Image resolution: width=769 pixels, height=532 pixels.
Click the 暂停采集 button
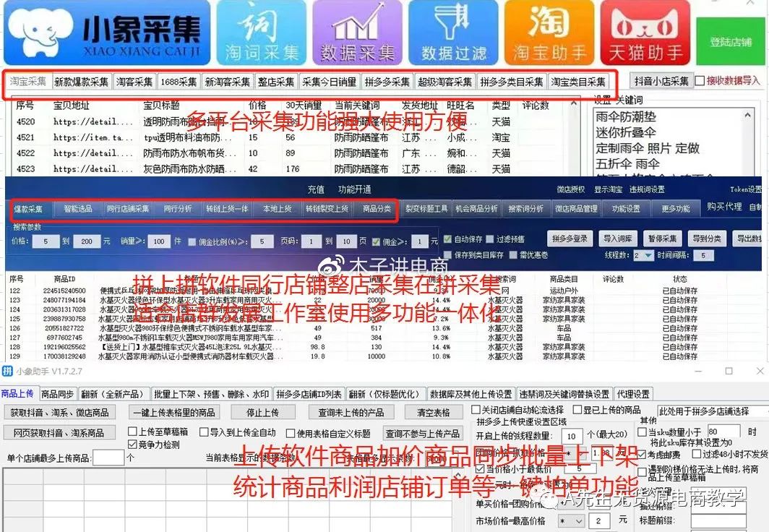pos(662,239)
